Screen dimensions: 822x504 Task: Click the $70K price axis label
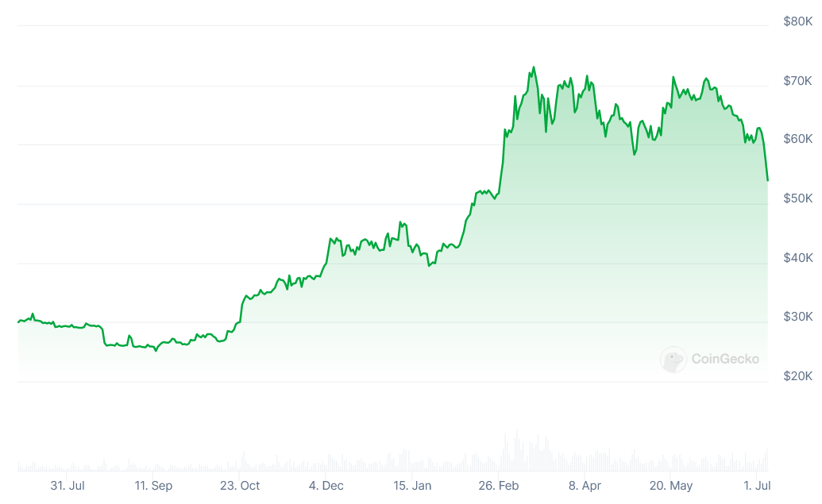pos(797,81)
